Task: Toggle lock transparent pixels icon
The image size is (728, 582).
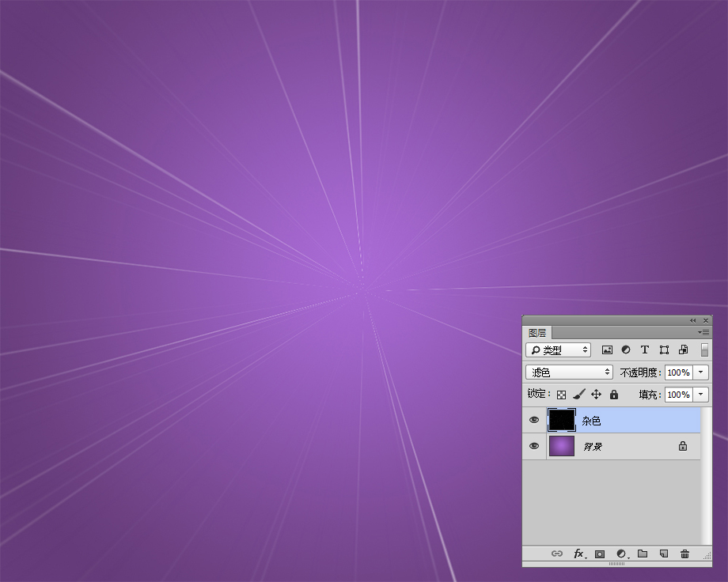Action: click(561, 395)
